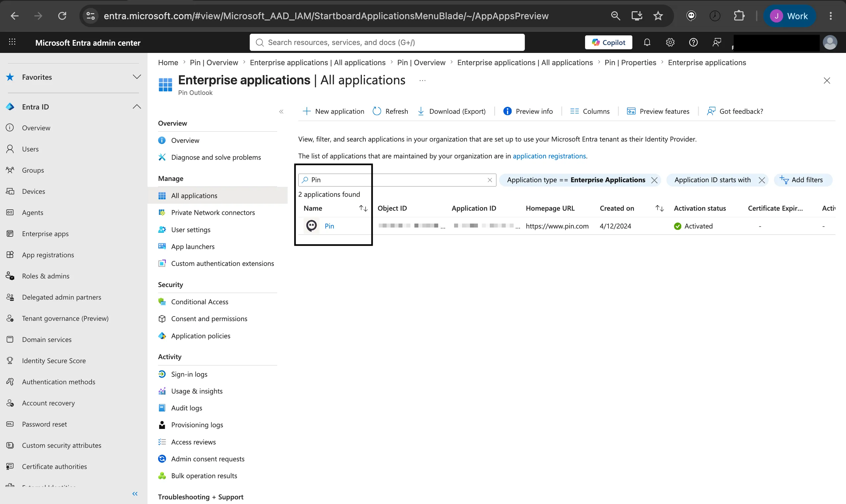The width and height of the screenshot is (846, 504).
Task: Refresh the applications list
Action: pos(390,111)
